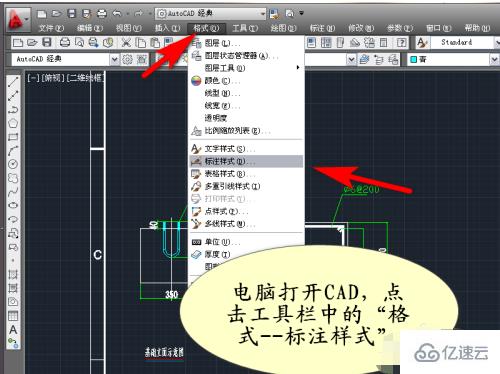
Task: Open the AutoCAD 经典 workspace dropdown in title bar
Action: point(211,13)
